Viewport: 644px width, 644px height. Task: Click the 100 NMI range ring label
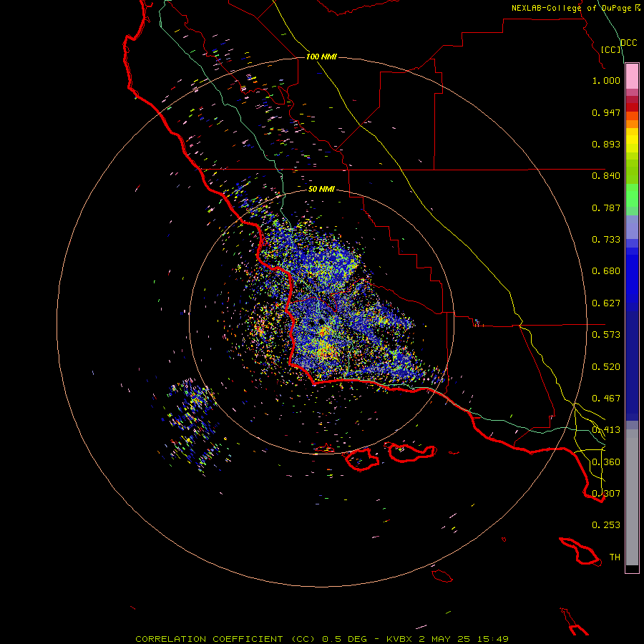tap(321, 57)
